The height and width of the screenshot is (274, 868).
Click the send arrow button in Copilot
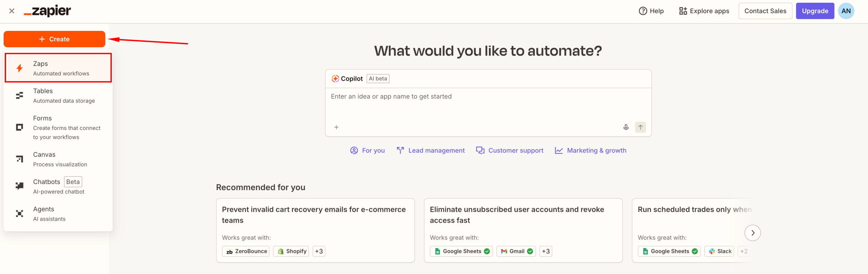(x=640, y=127)
